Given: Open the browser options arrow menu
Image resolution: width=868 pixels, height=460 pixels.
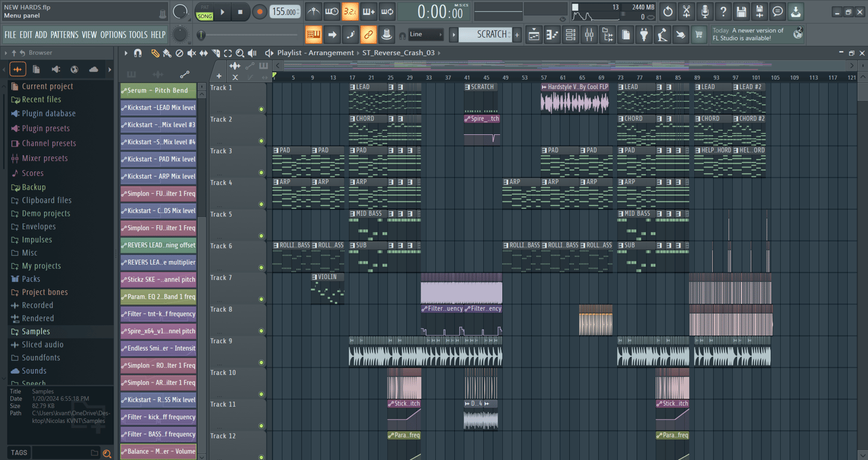Looking at the screenshot, I should [x=6, y=53].
